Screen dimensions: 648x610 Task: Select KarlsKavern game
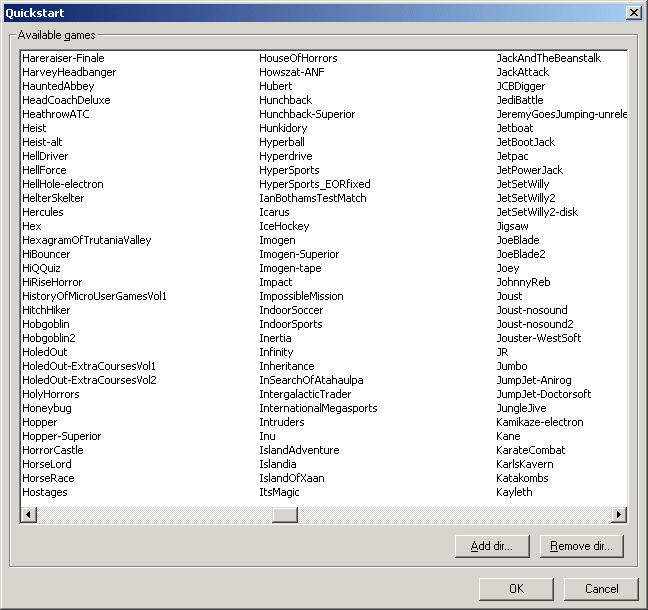[x=524, y=464]
